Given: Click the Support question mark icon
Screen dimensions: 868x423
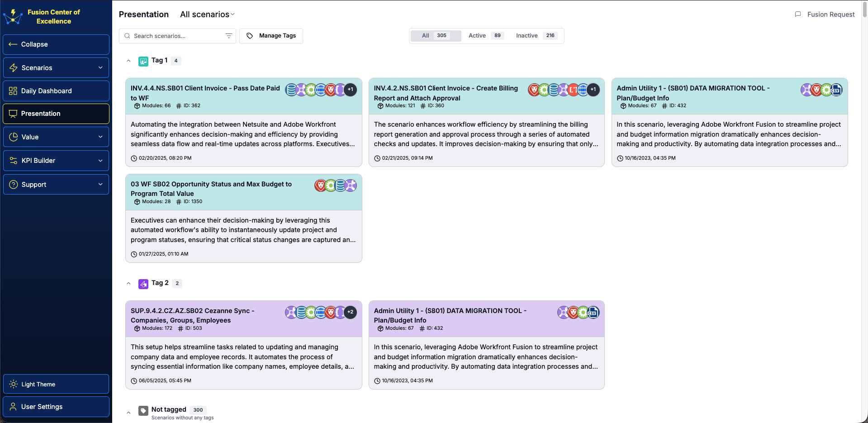Looking at the screenshot, I should (14, 185).
